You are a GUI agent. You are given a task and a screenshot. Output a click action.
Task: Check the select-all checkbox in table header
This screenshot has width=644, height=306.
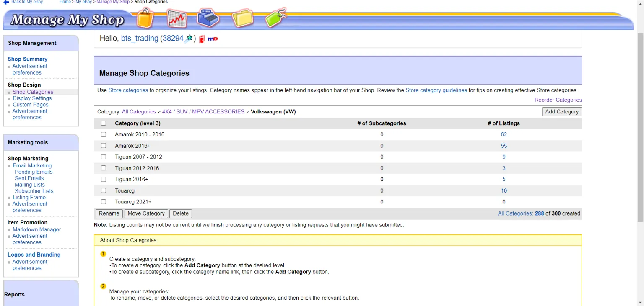tap(104, 123)
